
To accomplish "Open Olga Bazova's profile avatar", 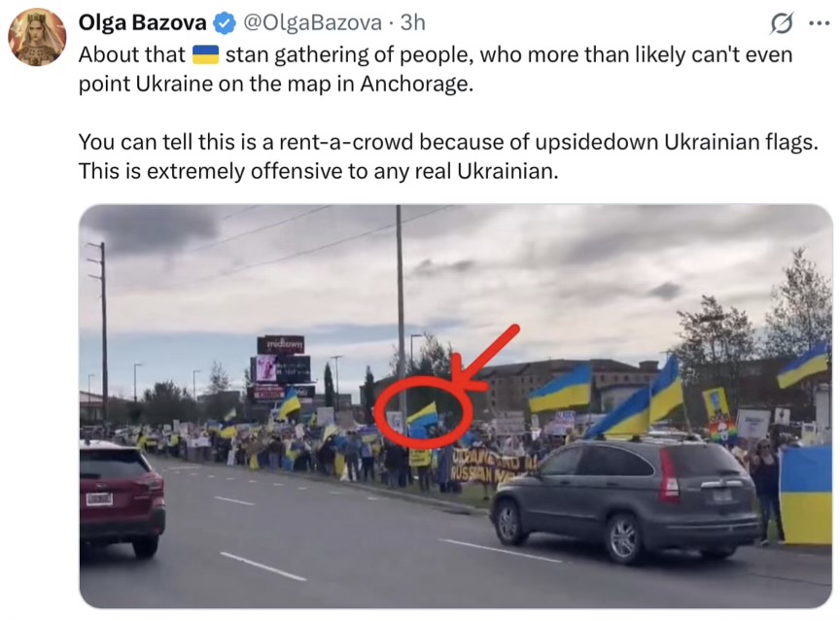I will (x=37, y=37).
